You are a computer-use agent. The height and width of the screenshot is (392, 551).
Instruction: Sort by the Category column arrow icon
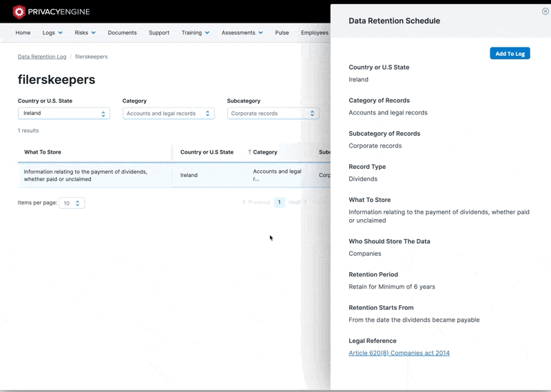coord(249,152)
